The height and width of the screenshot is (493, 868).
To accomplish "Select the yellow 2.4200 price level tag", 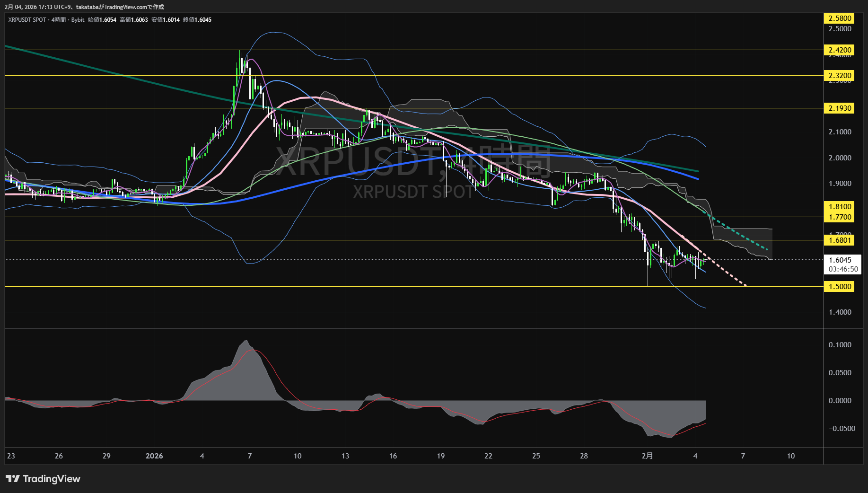I will pos(840,50).
